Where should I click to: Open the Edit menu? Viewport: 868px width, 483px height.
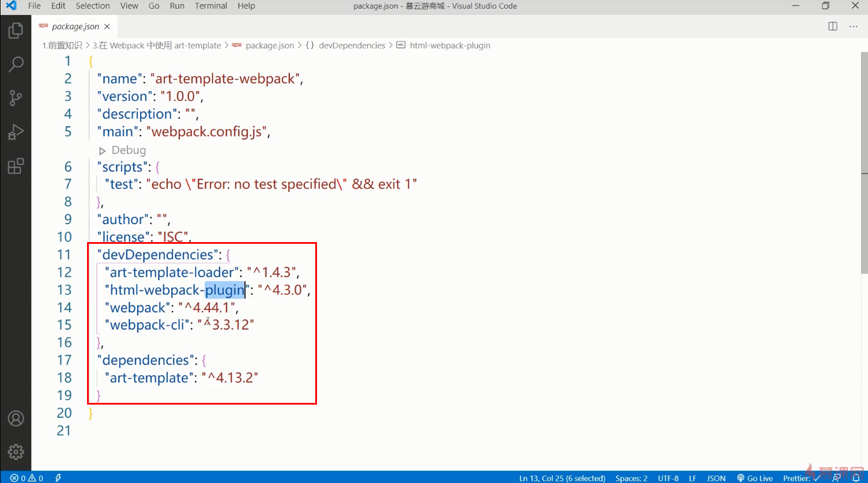coord(58,6)
